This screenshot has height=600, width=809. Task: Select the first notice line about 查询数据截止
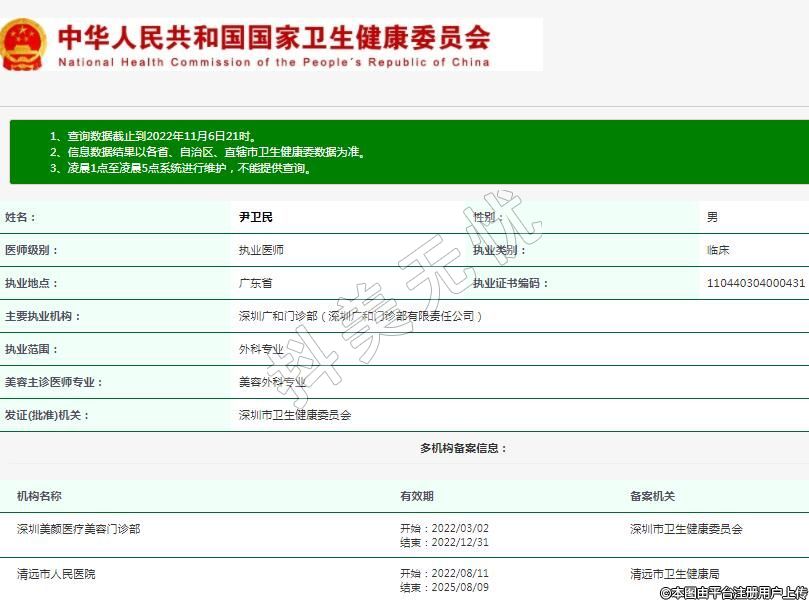[153, 136]
